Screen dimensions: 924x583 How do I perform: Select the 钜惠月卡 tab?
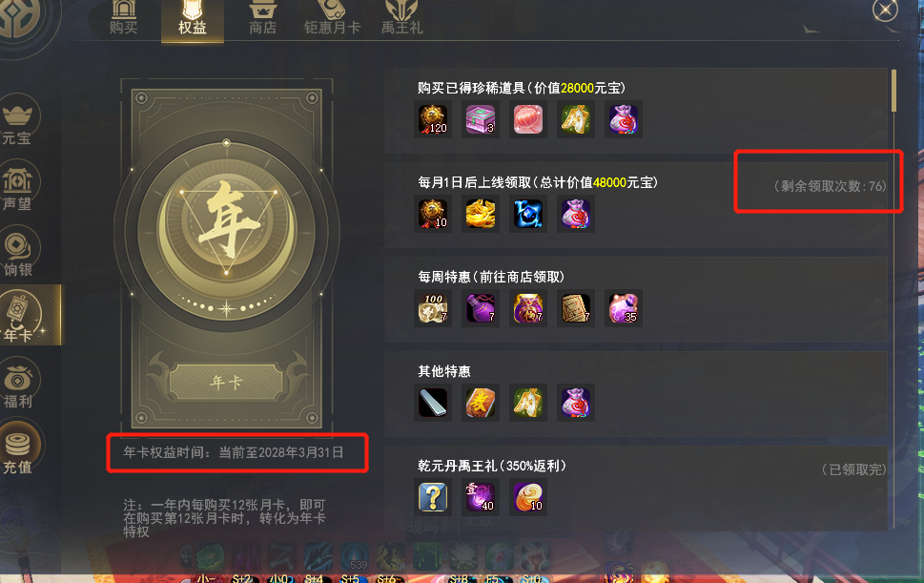(333, 19)
